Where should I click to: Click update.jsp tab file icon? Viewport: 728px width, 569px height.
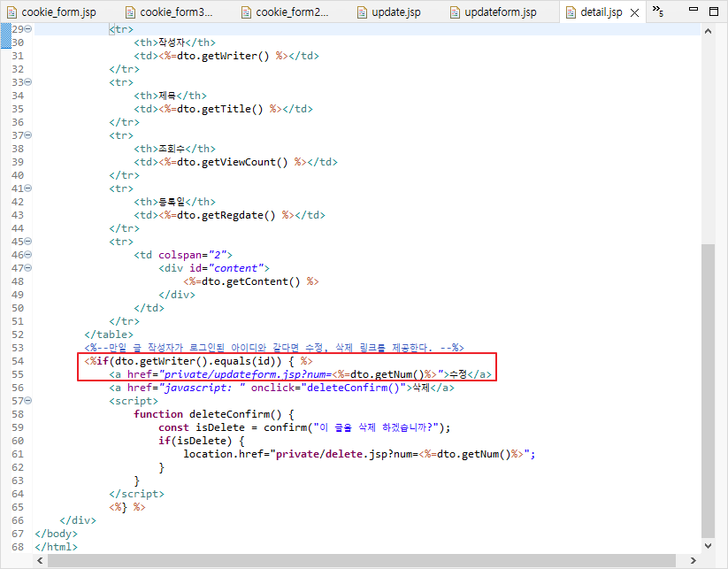tap(362, 12)
